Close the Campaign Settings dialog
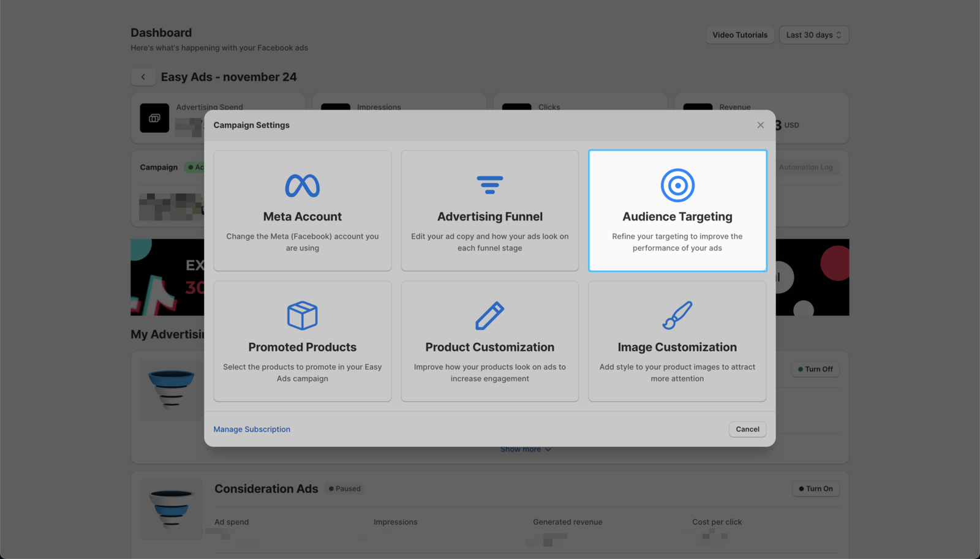Screen dimensions: 980x559 [760, 125]
